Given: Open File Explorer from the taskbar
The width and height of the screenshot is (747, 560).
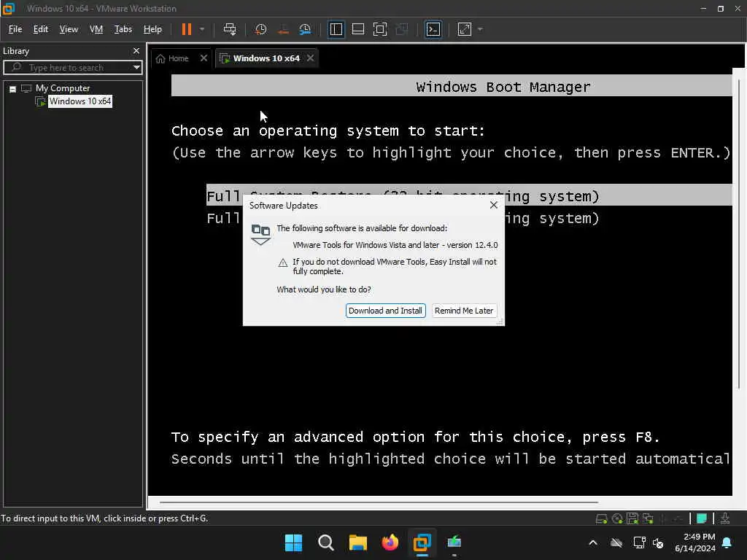Looking at the screenshot, I should pyautogui.click(x=357, y=542).
